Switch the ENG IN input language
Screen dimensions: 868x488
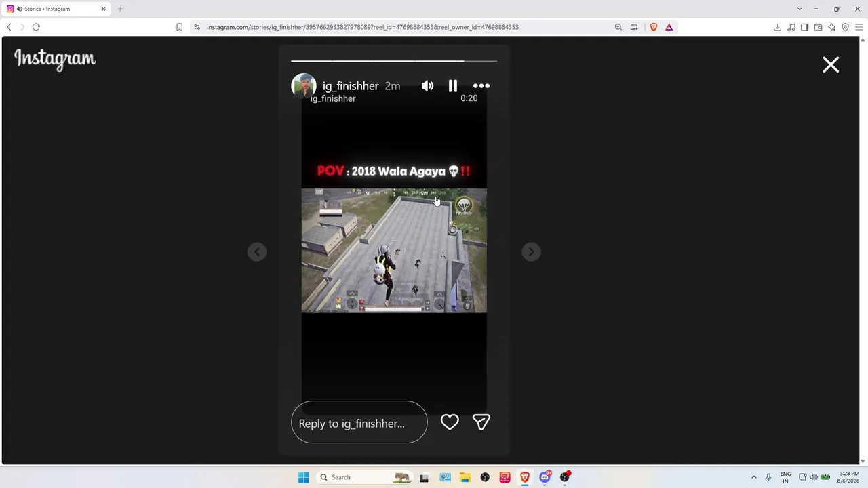786,477
